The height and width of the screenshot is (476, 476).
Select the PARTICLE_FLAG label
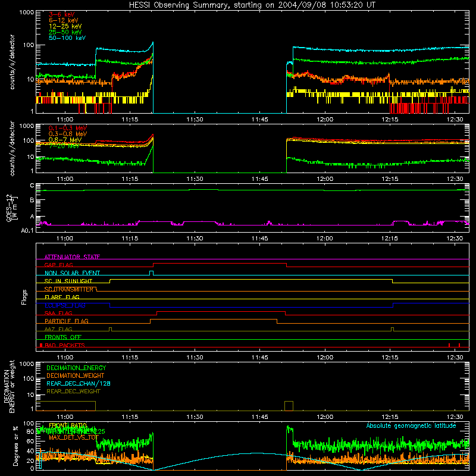coord(67,321)
